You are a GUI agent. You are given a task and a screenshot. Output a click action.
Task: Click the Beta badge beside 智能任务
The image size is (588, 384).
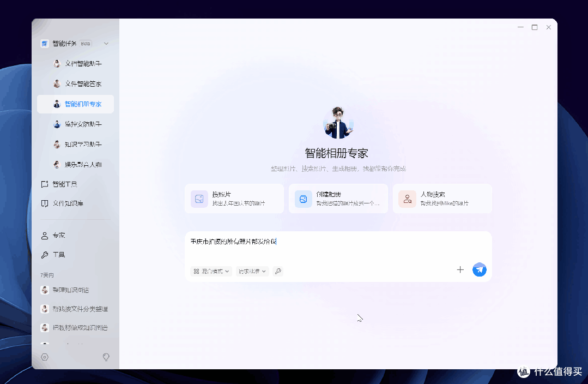(86, 44)
